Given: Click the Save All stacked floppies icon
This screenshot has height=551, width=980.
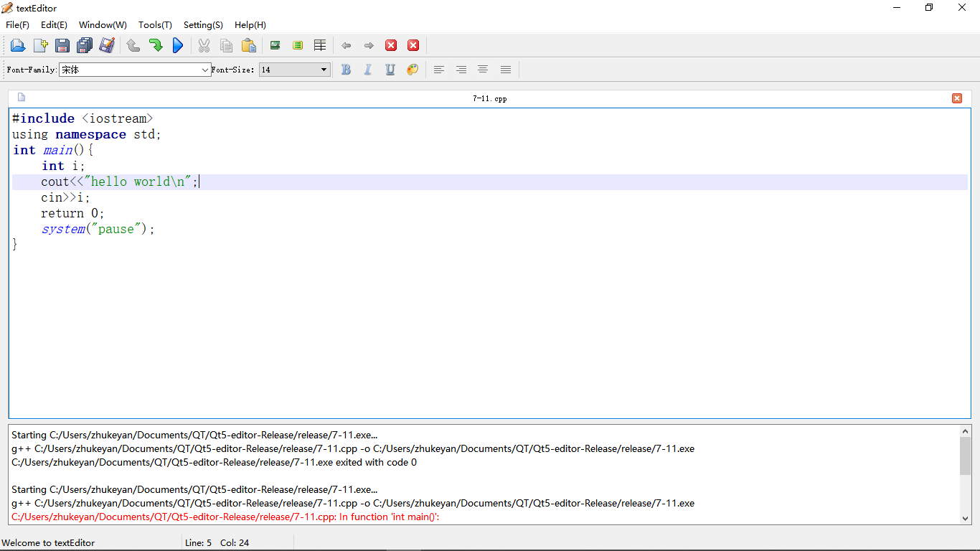Looking at the screenshot, I should [85, 45].
